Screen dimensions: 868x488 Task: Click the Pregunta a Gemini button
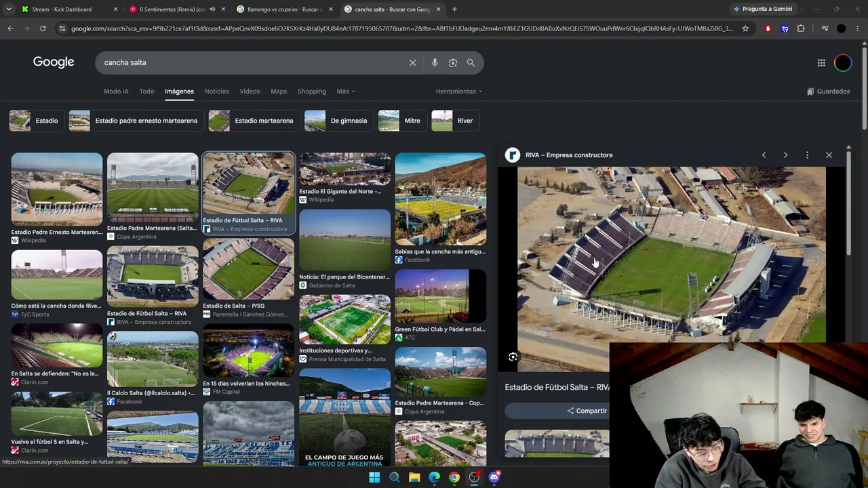[x=762, y=9]
